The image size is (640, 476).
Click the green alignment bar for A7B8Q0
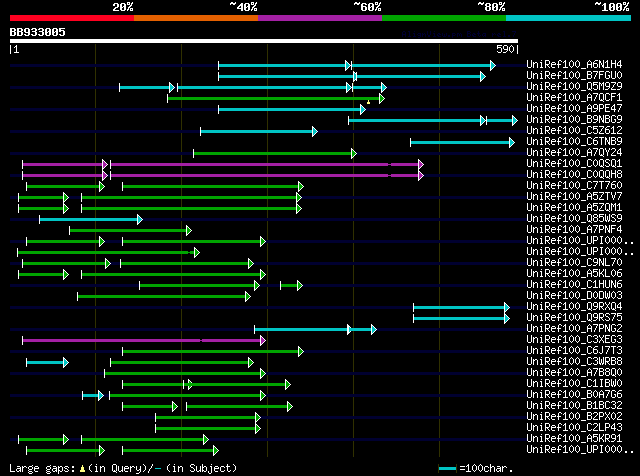(185, 374)
